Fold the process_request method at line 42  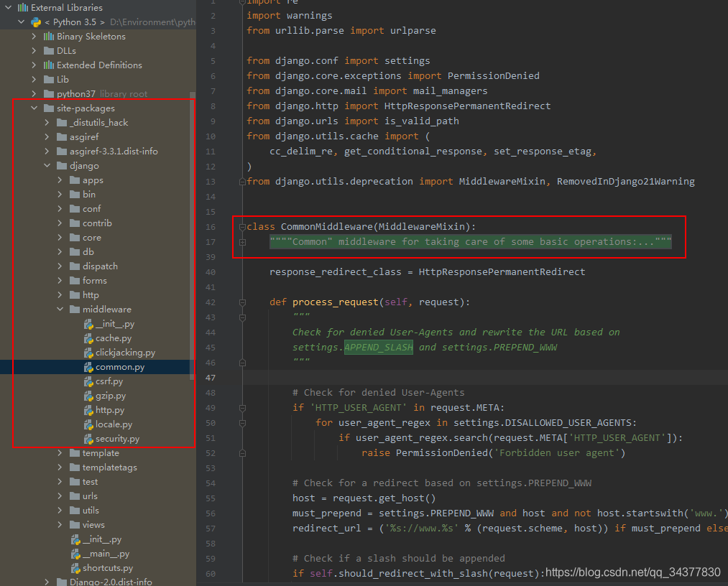click(x=242, y=302)
